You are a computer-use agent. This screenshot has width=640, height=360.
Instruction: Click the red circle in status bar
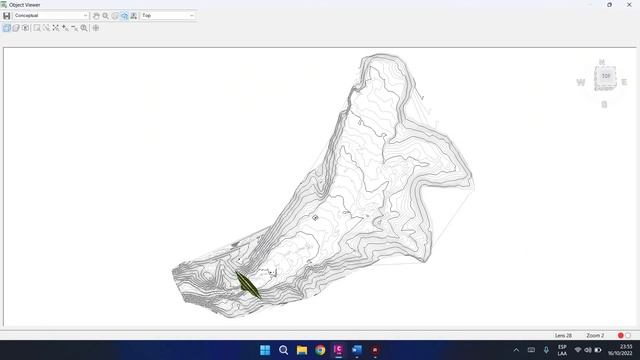[621, 336]
